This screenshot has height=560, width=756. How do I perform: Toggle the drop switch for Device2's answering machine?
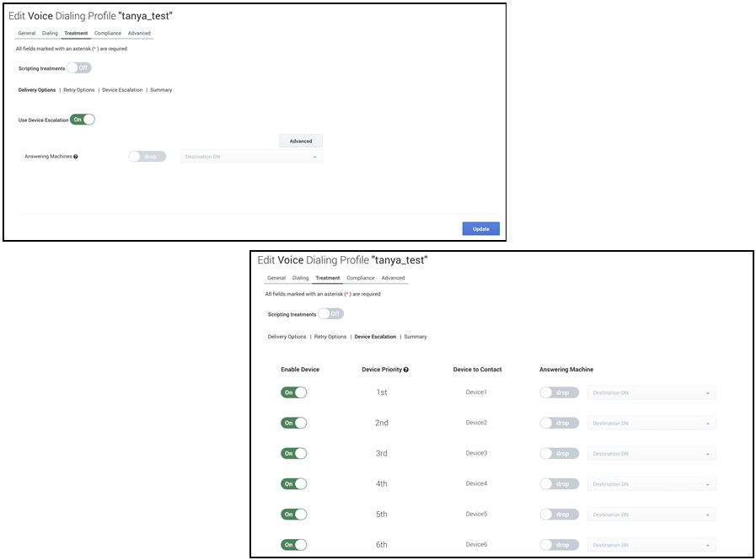tap(559, 423)
